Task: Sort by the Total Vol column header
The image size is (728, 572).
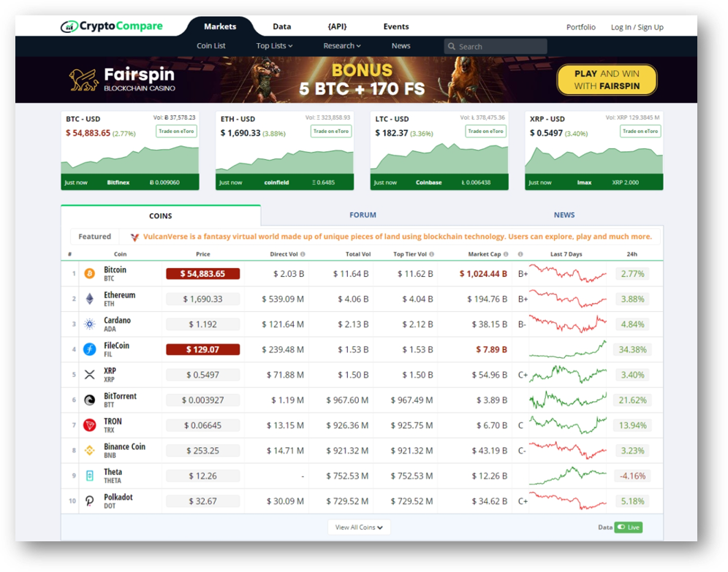Action: click(x=358, y=254)
